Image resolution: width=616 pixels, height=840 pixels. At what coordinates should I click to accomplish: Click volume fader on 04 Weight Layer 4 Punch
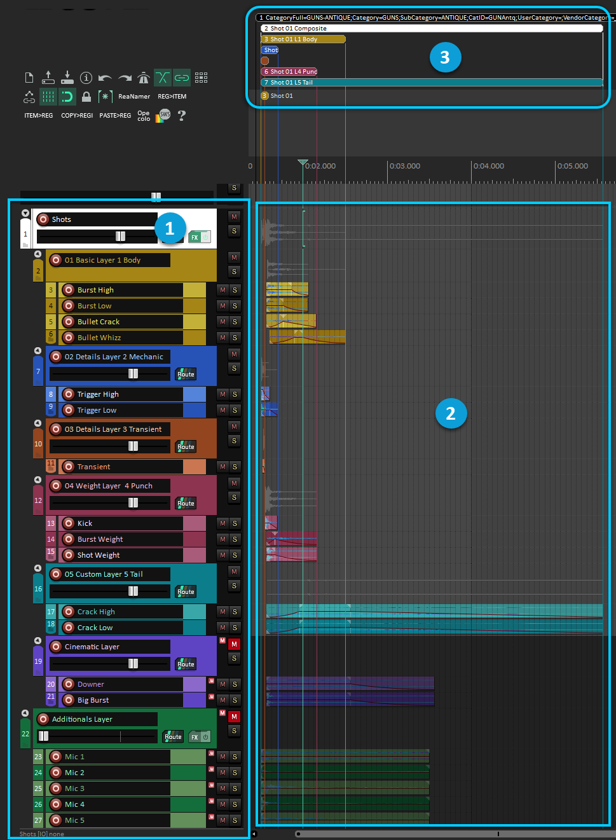133,503
